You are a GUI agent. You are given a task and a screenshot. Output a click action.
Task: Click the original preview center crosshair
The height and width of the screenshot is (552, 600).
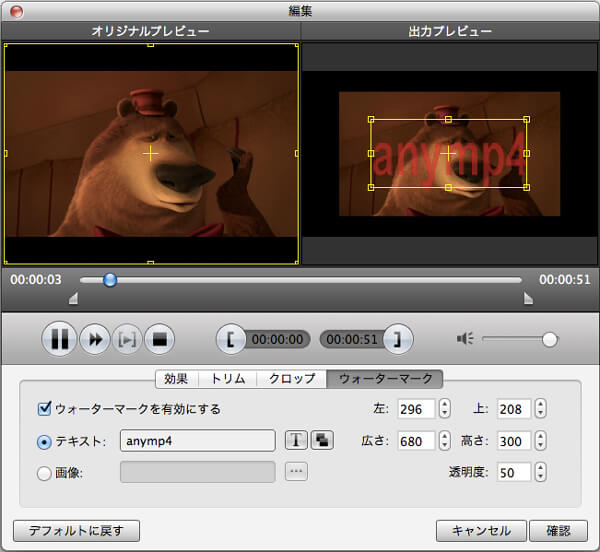click(x=150, y=154)
